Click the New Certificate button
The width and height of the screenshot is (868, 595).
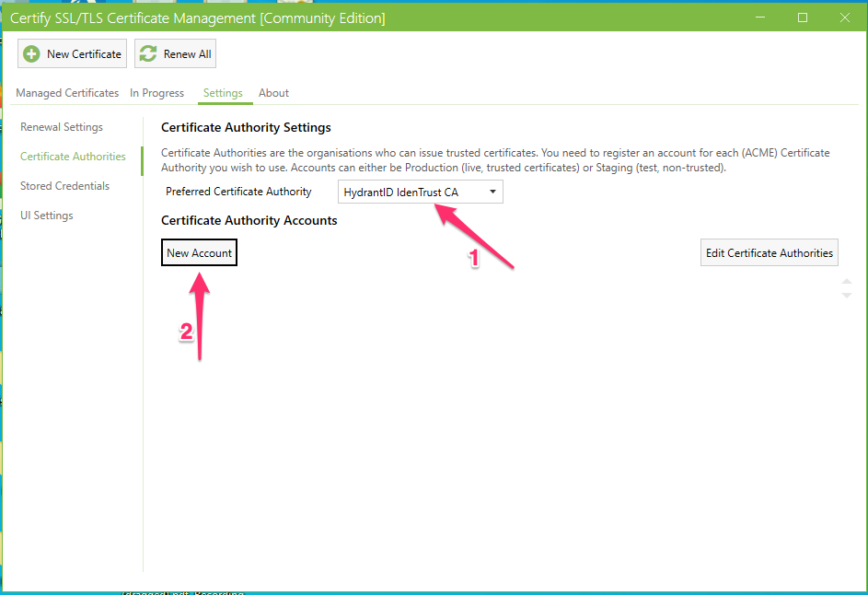pyautogui.click(x=72, y=53)
